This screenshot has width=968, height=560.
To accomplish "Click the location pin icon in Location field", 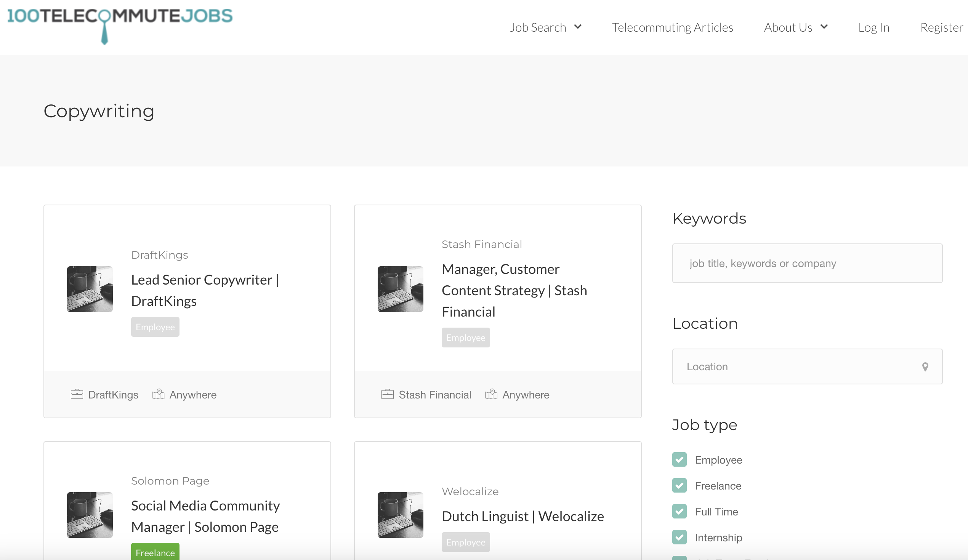I will click(925, 367).
